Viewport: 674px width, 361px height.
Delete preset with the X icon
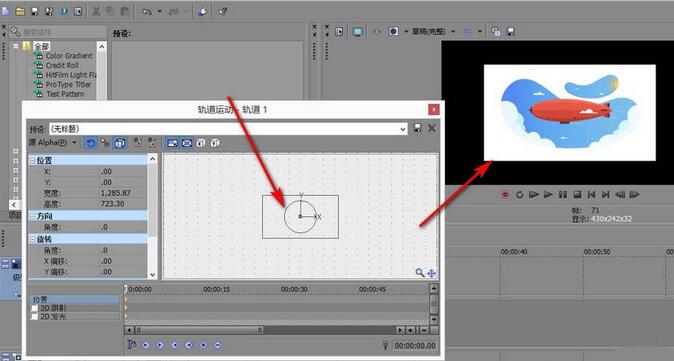pos(432,128)
